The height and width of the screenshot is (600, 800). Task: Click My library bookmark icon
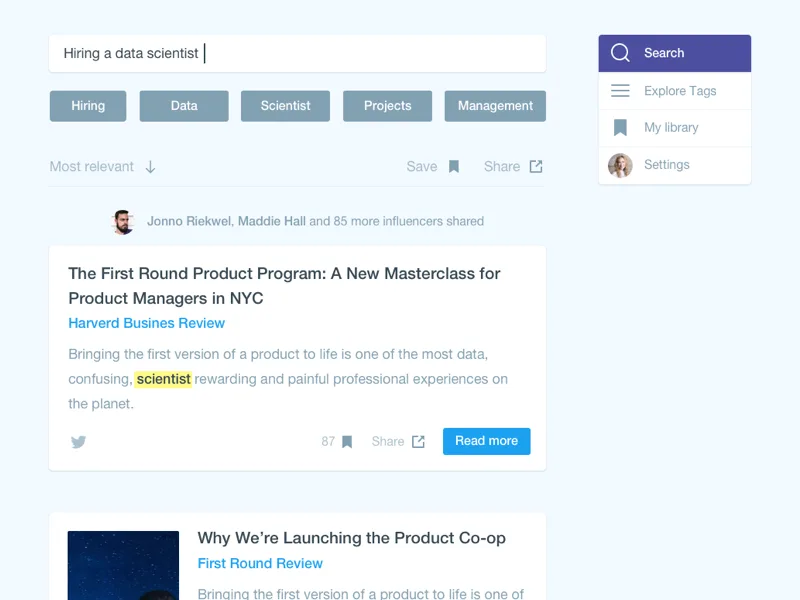tap(620, 128)
